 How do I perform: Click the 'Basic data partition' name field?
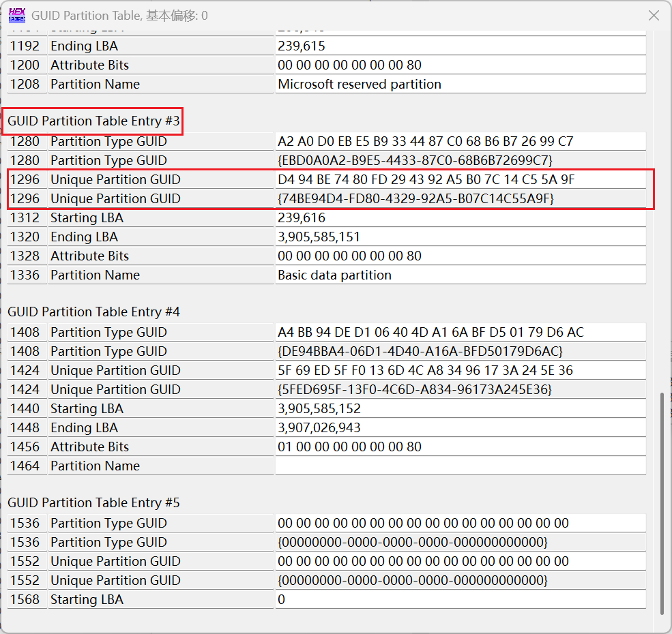[x=334, y=275]
